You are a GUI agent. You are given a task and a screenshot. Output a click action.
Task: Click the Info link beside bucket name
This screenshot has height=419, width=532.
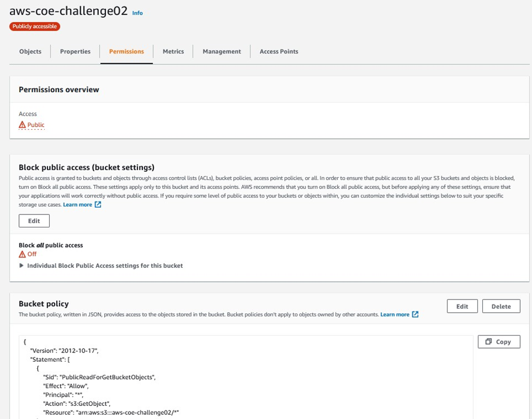click(x=138, y=13)
